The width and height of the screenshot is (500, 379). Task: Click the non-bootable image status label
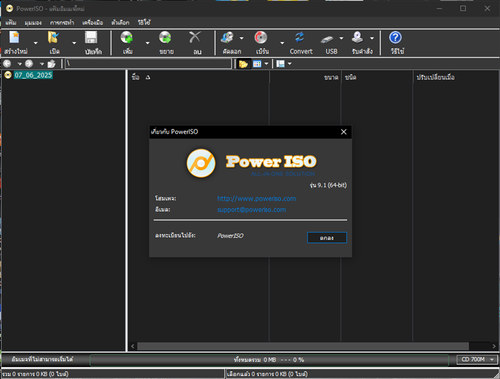coord(42,359)
